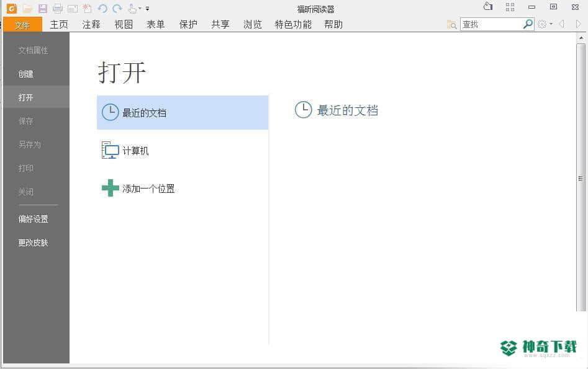Screen dimensions: 588x369
Task: Open the hand tool mode dropdown arrow
Action: coord(140,8)
